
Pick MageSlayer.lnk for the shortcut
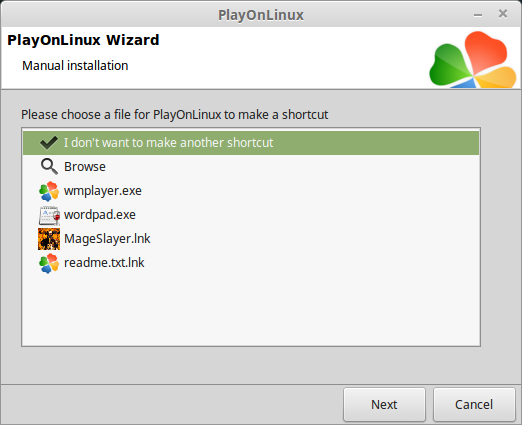click(251, 239)
